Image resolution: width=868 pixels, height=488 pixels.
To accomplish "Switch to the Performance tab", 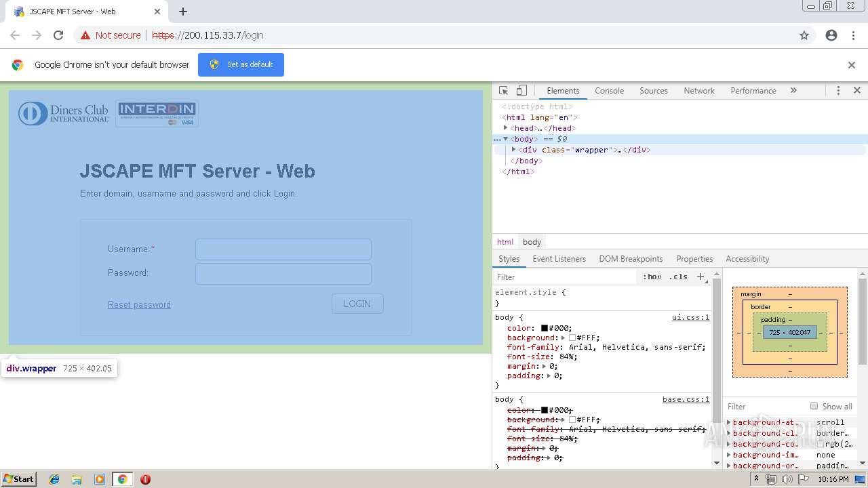I will coord(753,91).
